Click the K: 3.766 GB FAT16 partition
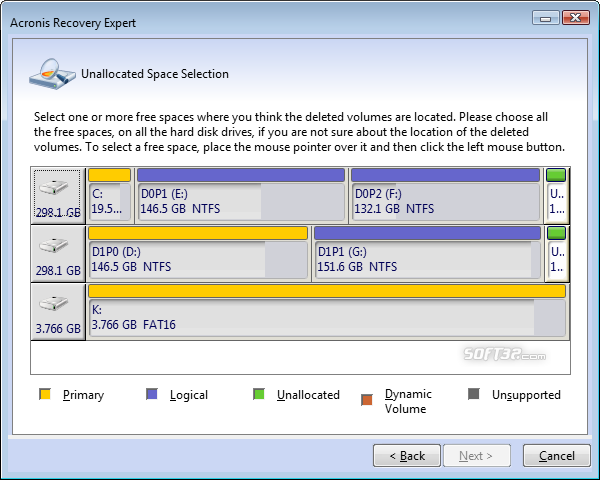Image resolution: width=600 pixels, height=480 pixels. [x=327, y=312]
